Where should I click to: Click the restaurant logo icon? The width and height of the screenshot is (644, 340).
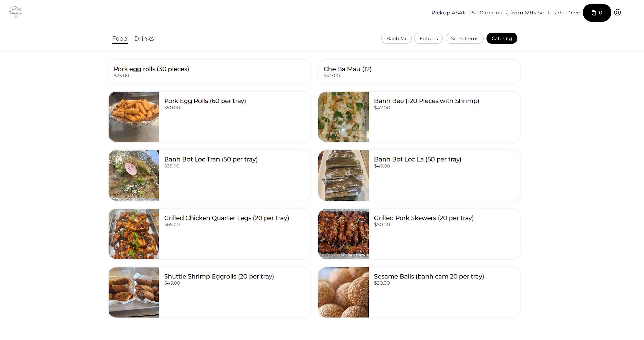tap(15, 12)
